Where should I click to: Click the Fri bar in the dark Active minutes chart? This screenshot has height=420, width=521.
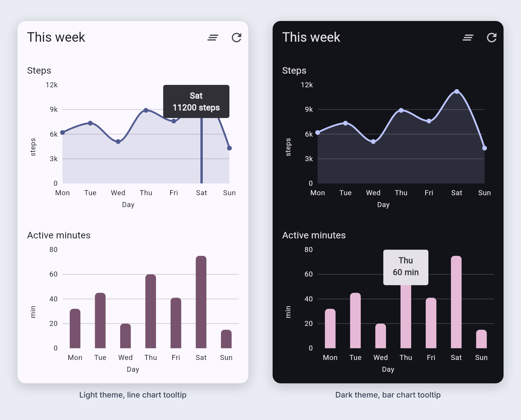[x=431, y=323]
